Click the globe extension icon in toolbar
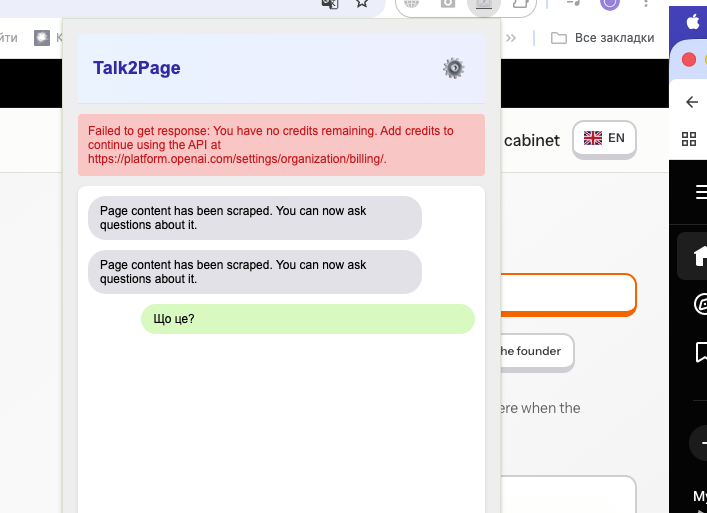 point(411,4)
